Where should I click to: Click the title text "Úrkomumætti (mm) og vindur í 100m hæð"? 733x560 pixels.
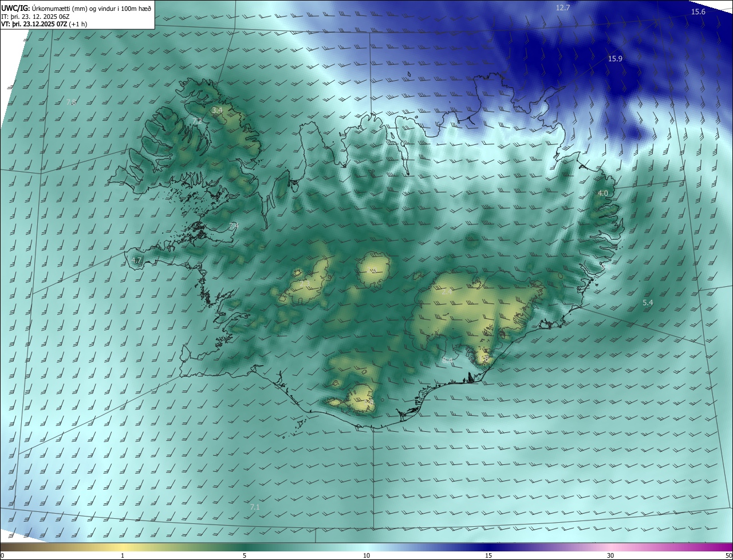[x=91, y=7]
